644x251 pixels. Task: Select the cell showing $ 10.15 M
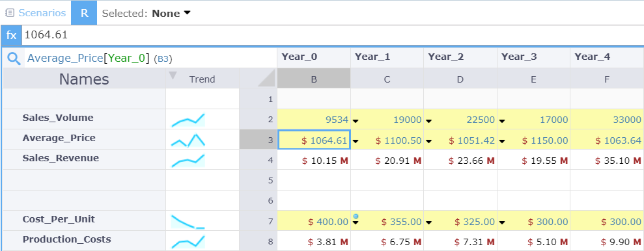pyautogui.click(x=314, y=160)
